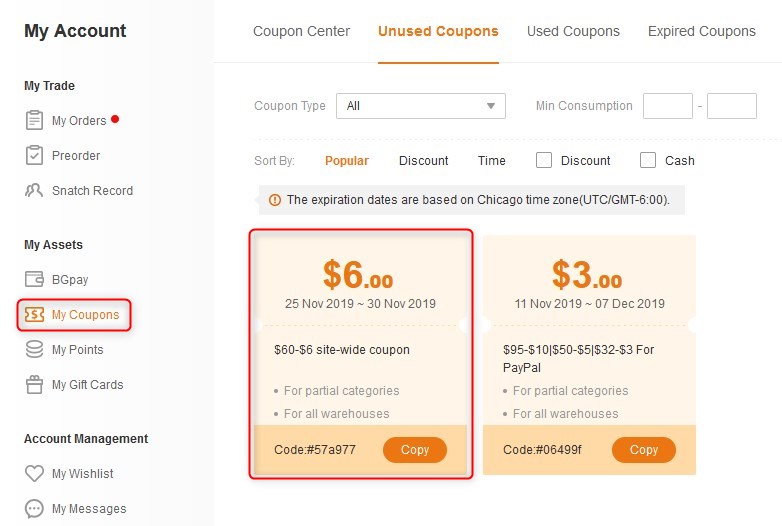Go to the Used Coupons tab

(573, 31)
